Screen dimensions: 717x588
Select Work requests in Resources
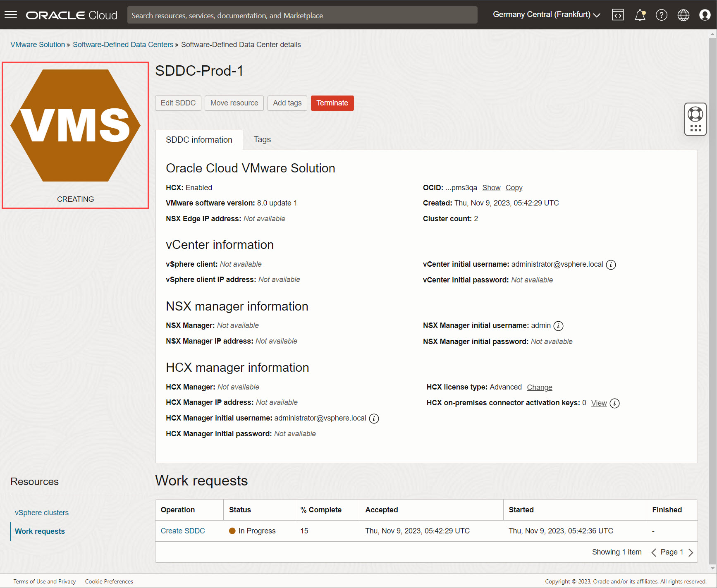[x=40, y=531]
